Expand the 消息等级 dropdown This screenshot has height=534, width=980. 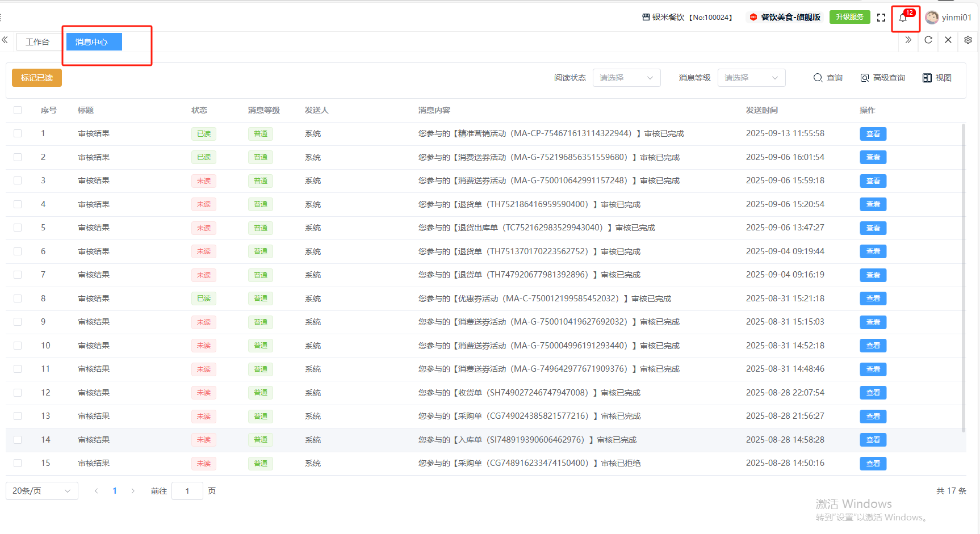tap(751, 78)
